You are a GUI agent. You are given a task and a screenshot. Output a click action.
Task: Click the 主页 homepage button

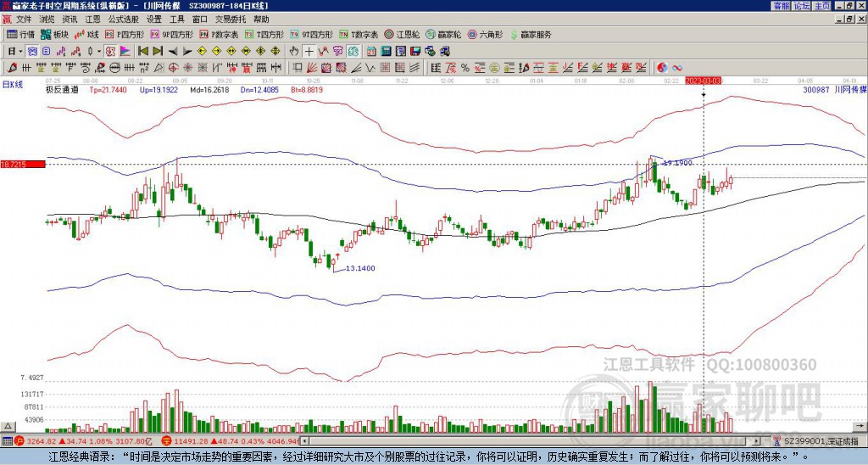[822, 6]
